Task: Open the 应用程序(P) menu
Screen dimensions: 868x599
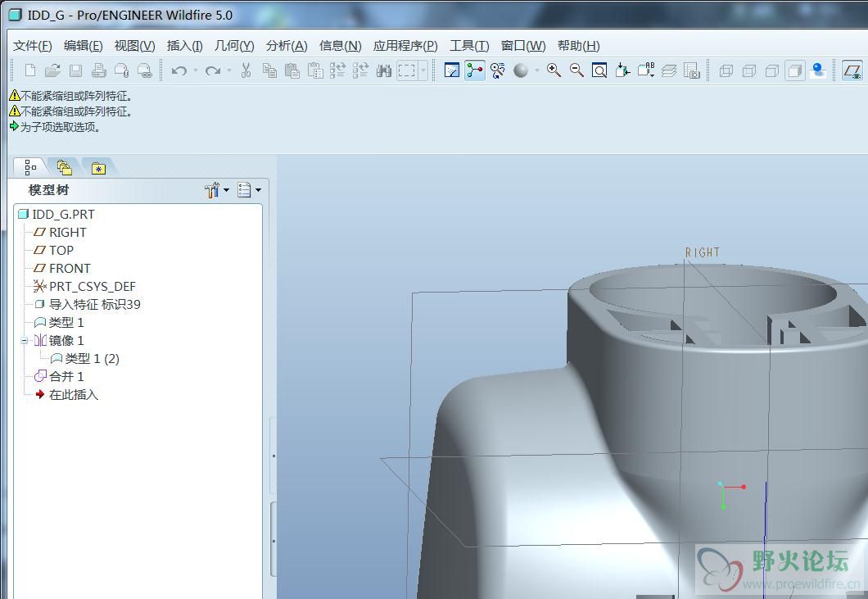Action: point(405,45)
